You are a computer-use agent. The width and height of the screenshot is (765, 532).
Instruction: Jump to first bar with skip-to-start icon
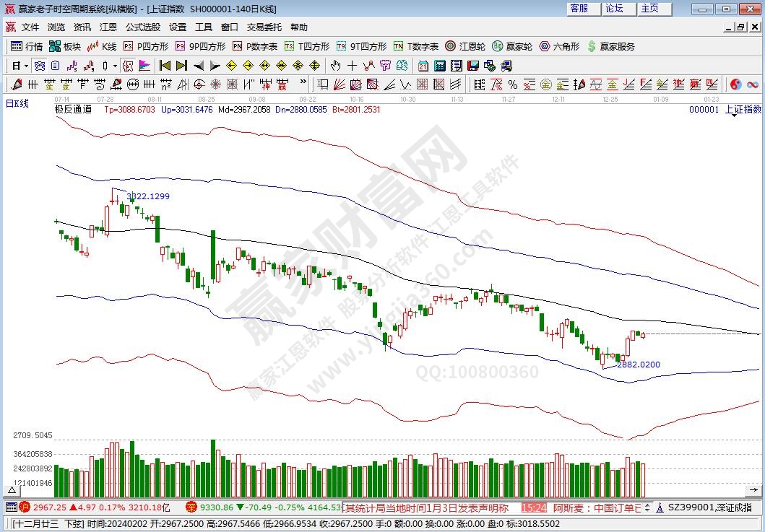click(x=165, y=66)
